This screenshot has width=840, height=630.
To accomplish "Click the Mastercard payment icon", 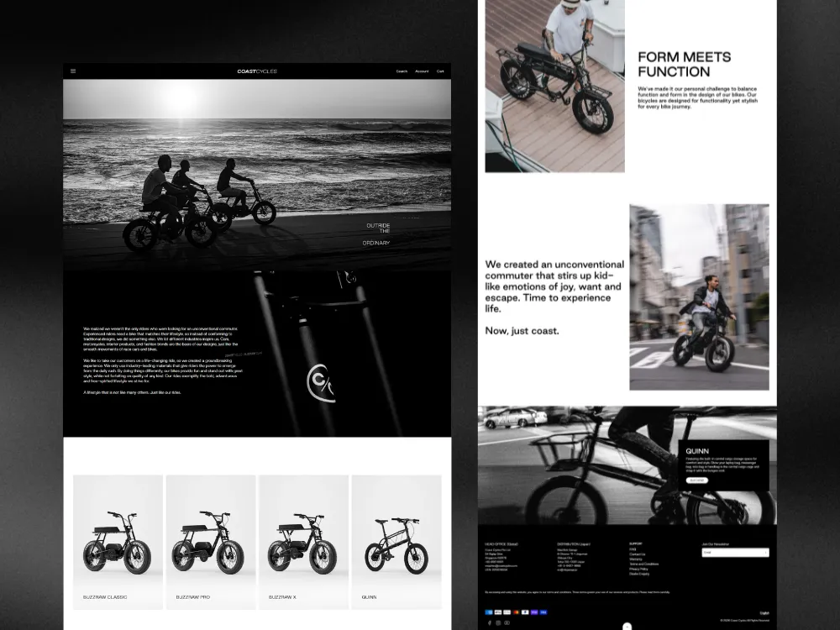I will coord(516,612).
